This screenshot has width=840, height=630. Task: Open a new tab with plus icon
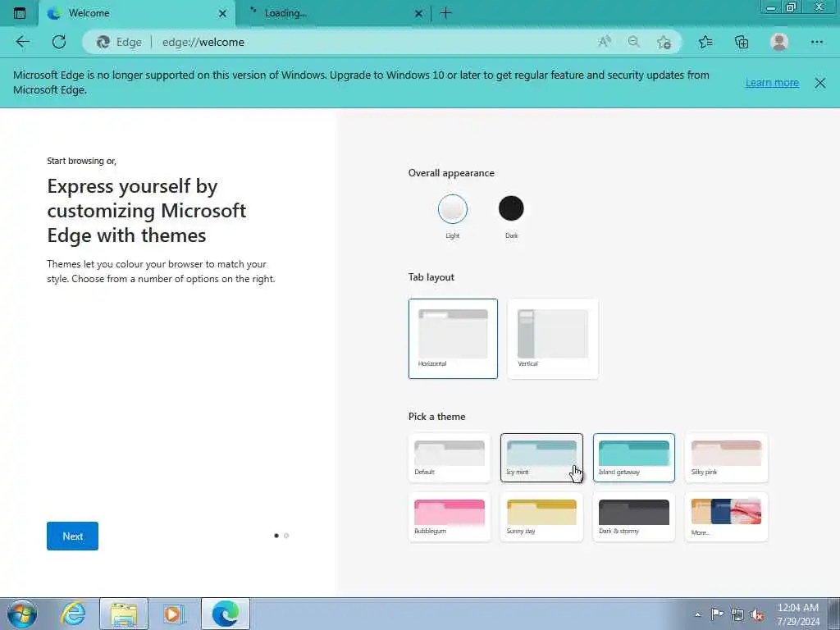tap(445, 13)
